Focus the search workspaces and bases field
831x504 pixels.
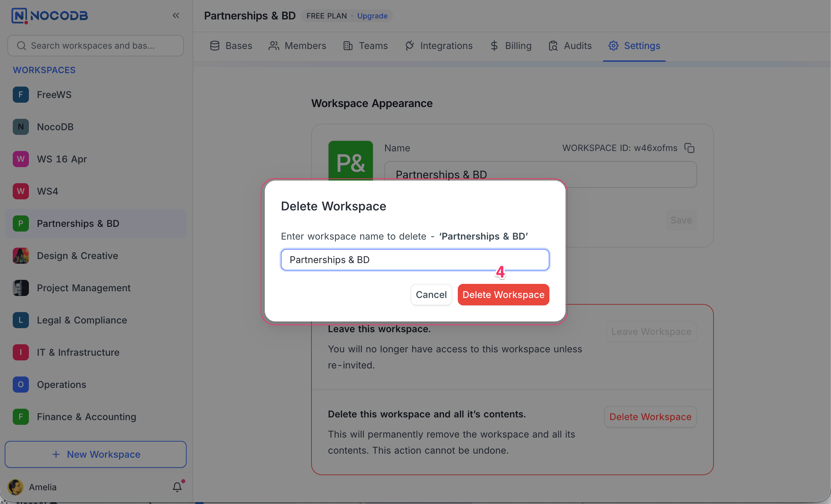click(96, 46)
